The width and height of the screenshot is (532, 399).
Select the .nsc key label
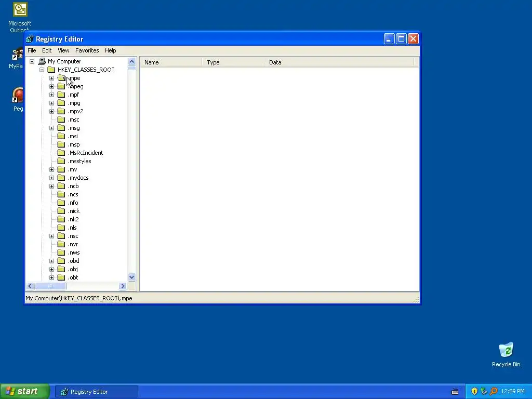[73, 236]
